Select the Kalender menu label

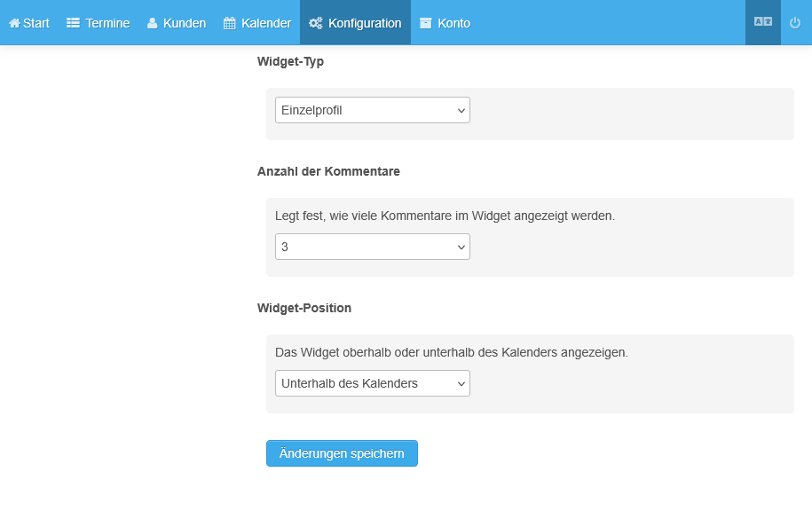266,23
